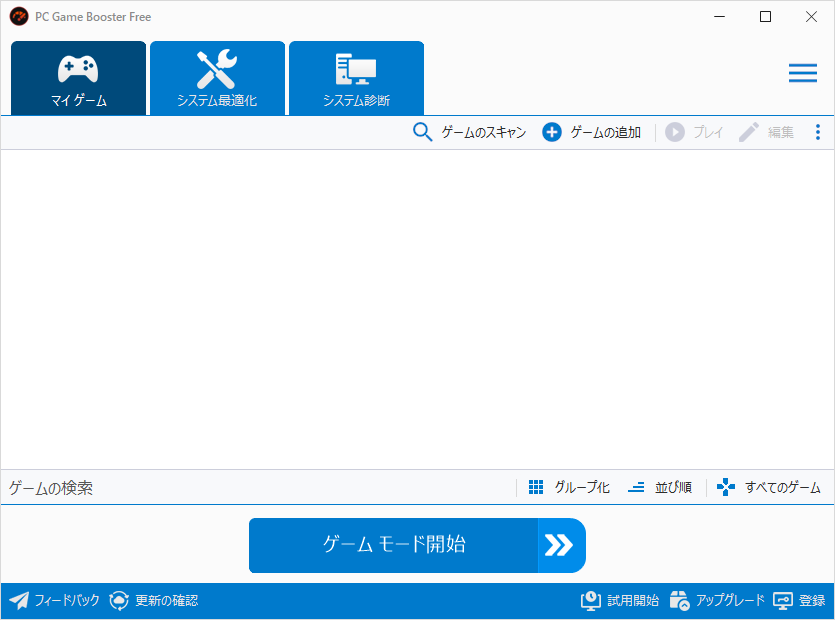Start trial with 試用開始 icon
The height and width of the screenshot is (620, 835).
point(591,601)
